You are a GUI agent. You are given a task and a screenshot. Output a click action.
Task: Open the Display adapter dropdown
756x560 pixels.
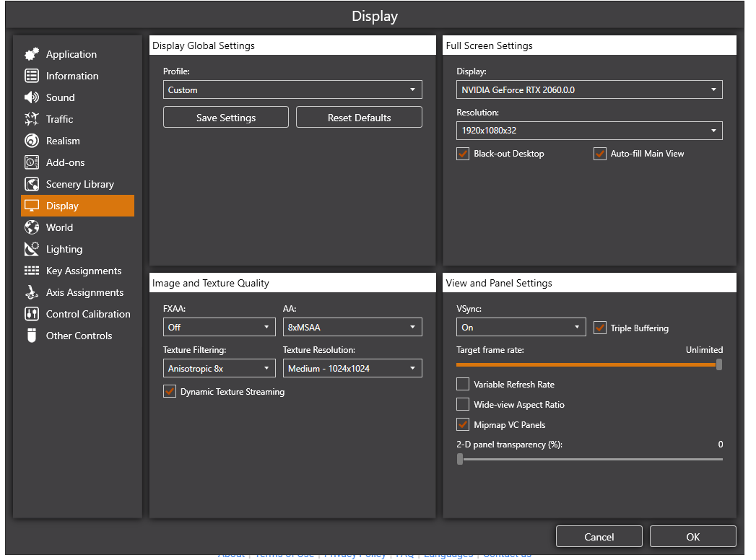(x=589, y=89)
